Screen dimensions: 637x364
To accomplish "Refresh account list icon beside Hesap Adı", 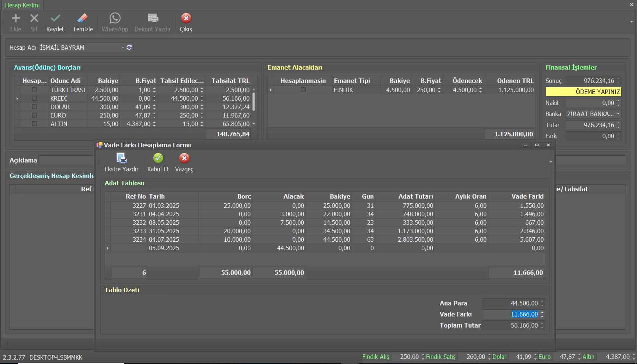I will 129,48.
